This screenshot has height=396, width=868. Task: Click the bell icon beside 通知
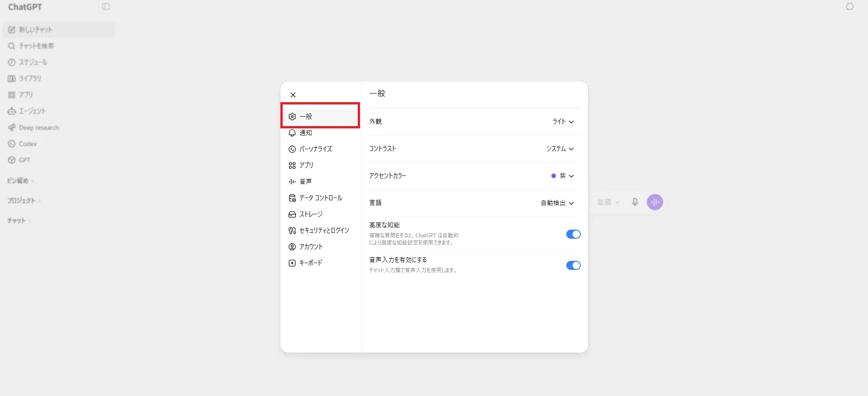click(x=292, y=133)
